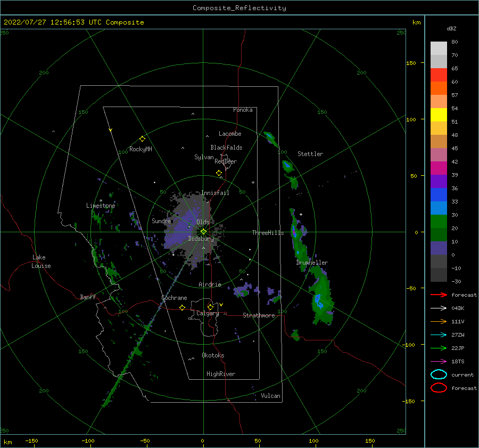Click the green echo cell northwest of Stettler
Screen dimensions: 479x448
point(271,138)
